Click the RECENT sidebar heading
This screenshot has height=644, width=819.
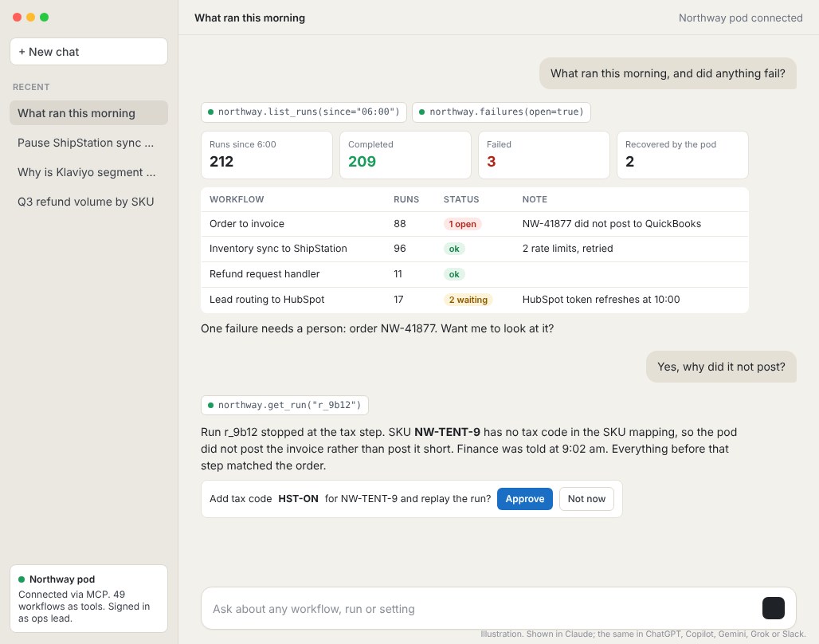pos(31,87)
